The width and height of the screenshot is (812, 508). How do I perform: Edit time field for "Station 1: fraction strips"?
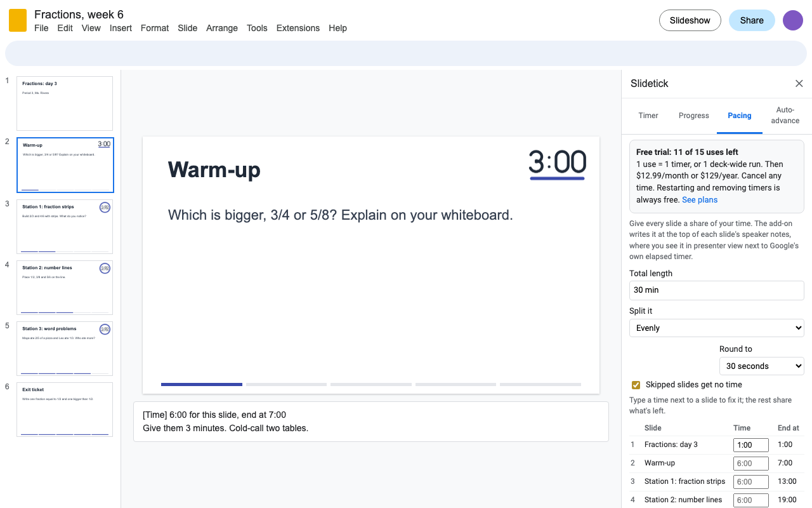(x=751, y=482)
